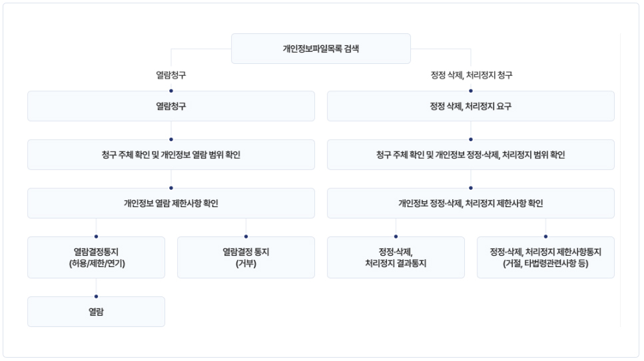Click the 정정 삭제, 처리정지 요구 box

(x=471, y=106)
